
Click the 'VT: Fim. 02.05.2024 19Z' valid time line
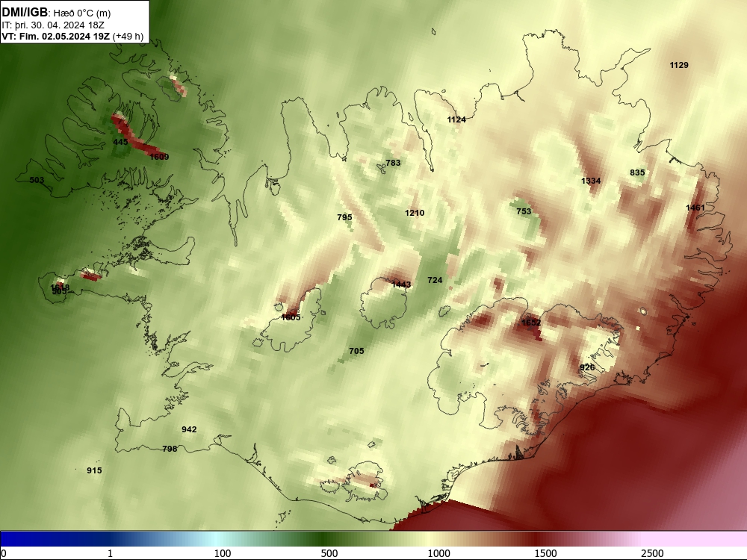coord(56,37)
